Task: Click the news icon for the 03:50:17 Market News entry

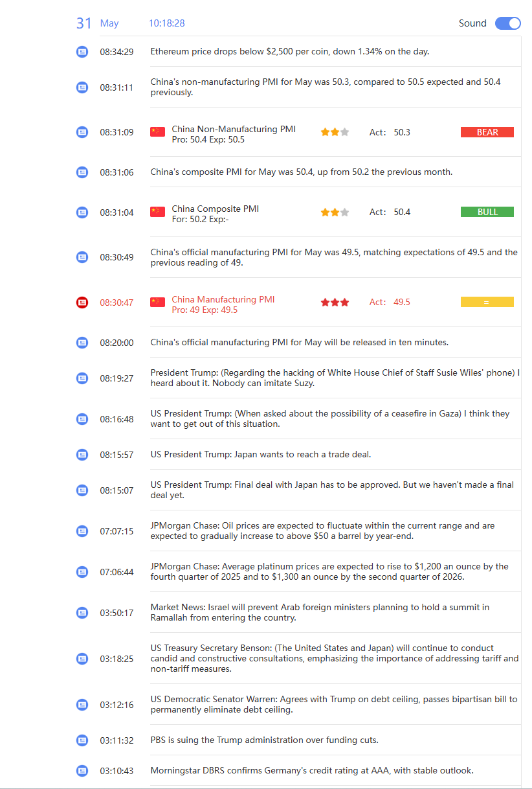Action: [82, 613]
